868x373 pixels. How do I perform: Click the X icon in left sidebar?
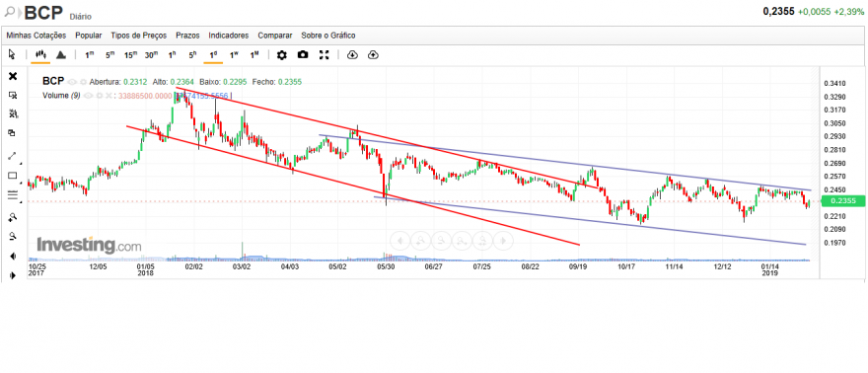13,76
